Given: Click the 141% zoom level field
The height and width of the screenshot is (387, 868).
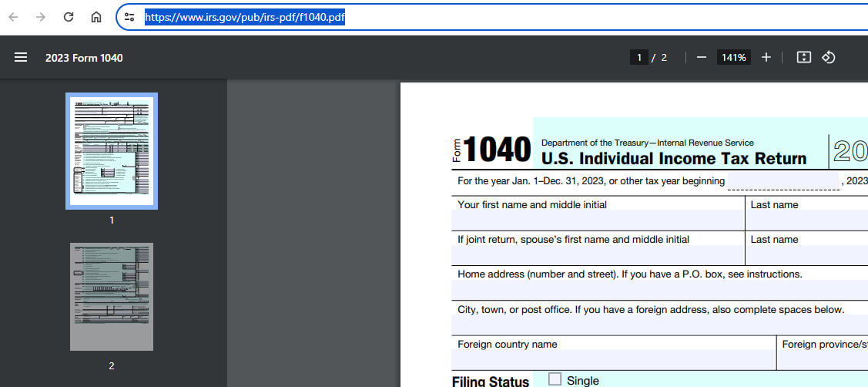Looking at the screenshot, I should (x=734, y=58).
